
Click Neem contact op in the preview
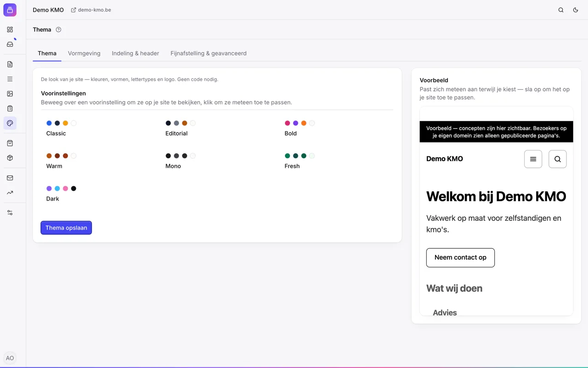click(x=460, y=258)
